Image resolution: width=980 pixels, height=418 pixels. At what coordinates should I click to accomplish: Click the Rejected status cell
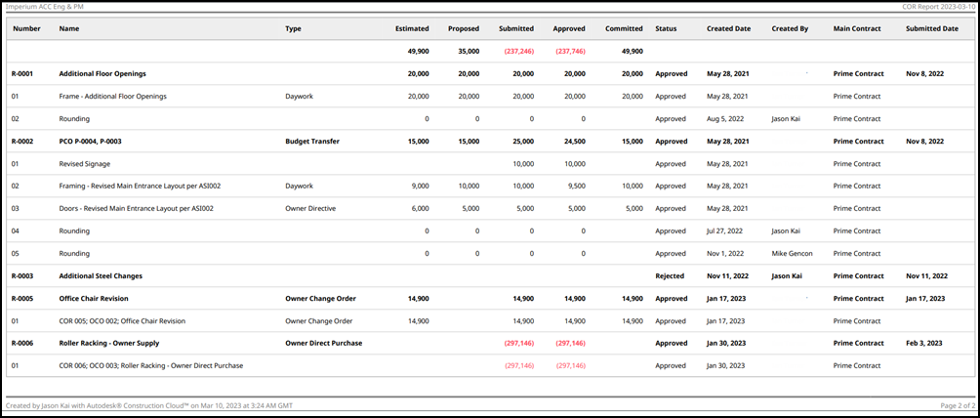click(670, 276)
